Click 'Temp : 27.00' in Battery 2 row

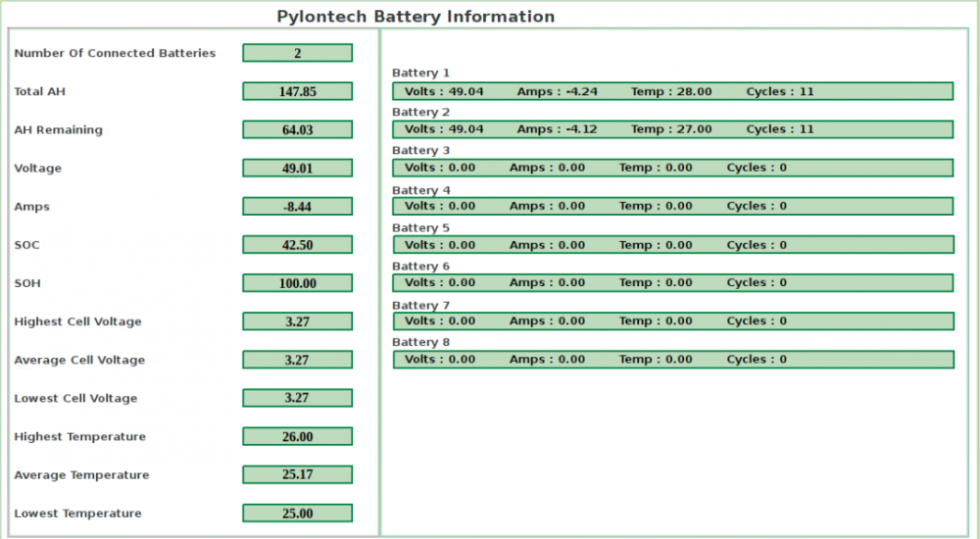point(671,129)
